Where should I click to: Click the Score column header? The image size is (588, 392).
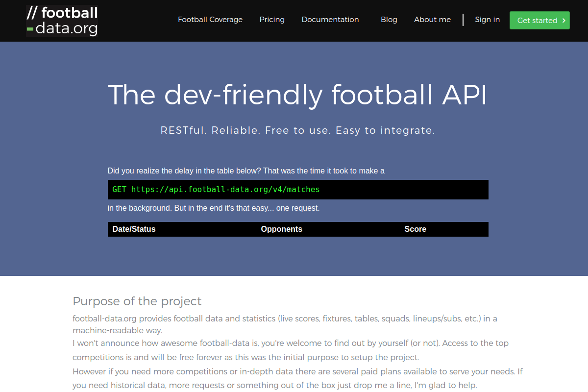(416, 229)
